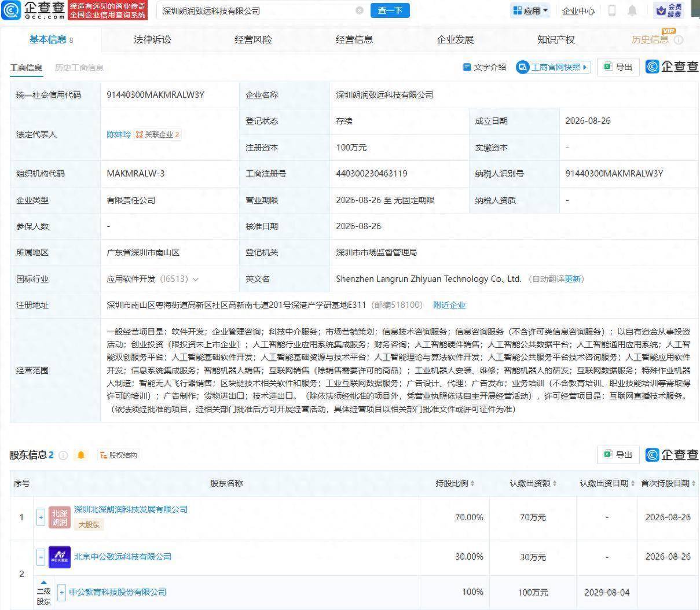Clear the search box text
The width and height of the screenshot is (700, 610).
point(360,10)
